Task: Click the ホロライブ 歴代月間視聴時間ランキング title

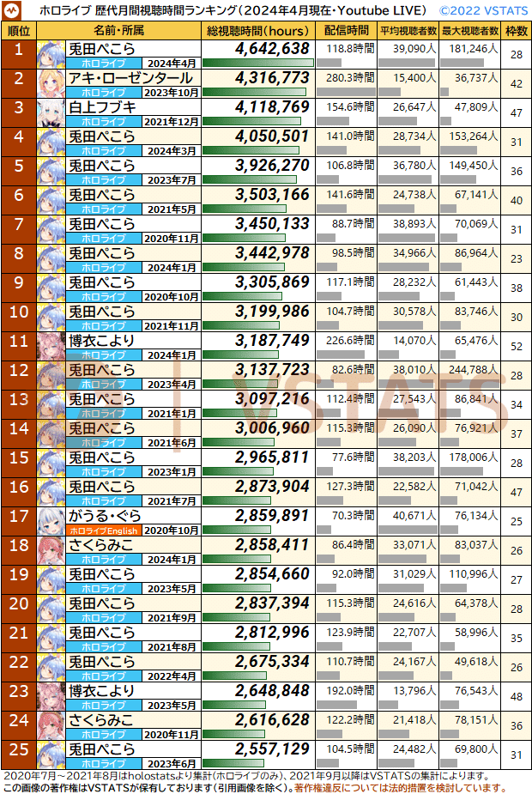Action: click(233, 10)
